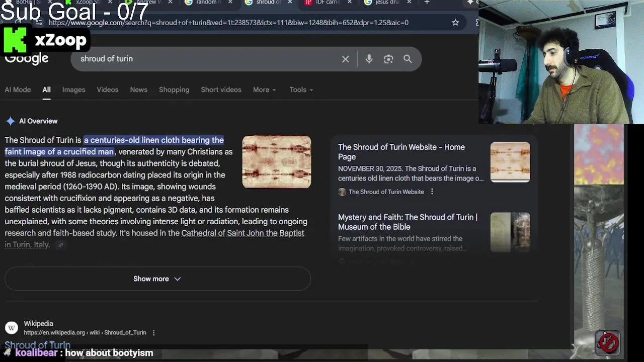Select the Videos search tab

pos(108,89)
